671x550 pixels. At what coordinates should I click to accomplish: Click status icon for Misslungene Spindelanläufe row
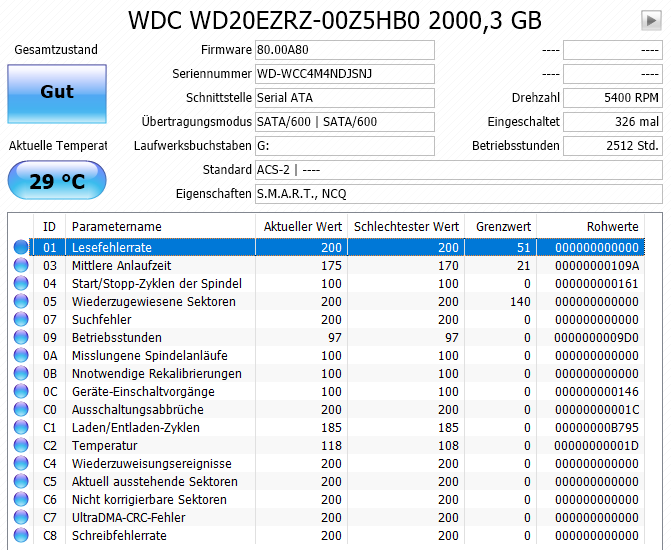coord(21,355)
